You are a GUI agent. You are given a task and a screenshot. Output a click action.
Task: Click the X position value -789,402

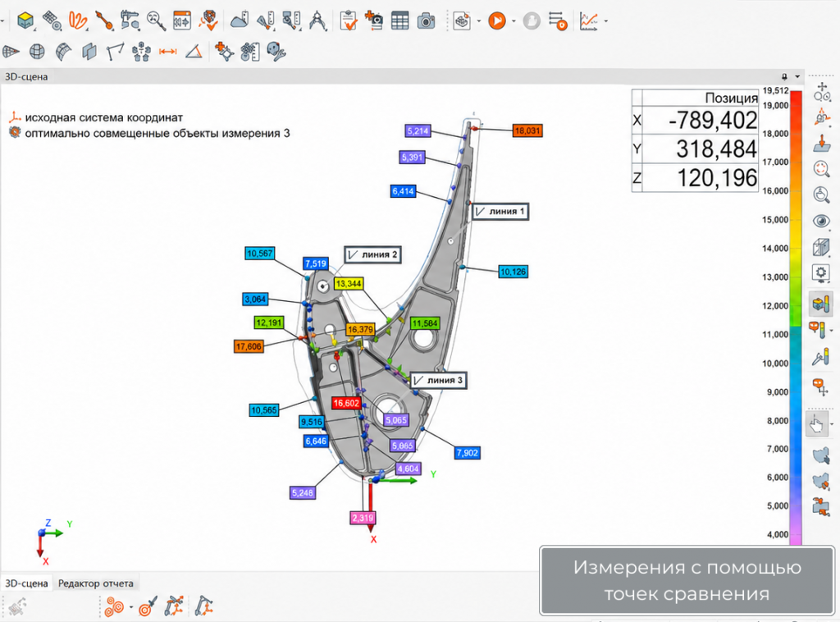713,120
